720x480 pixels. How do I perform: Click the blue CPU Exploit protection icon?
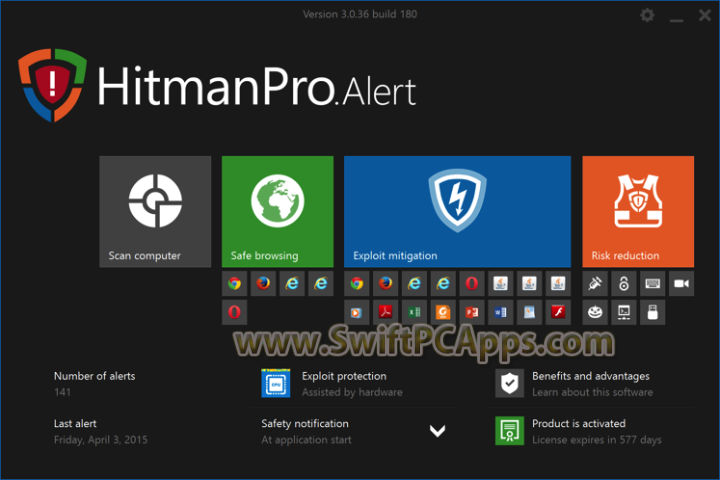pos(276,383)
